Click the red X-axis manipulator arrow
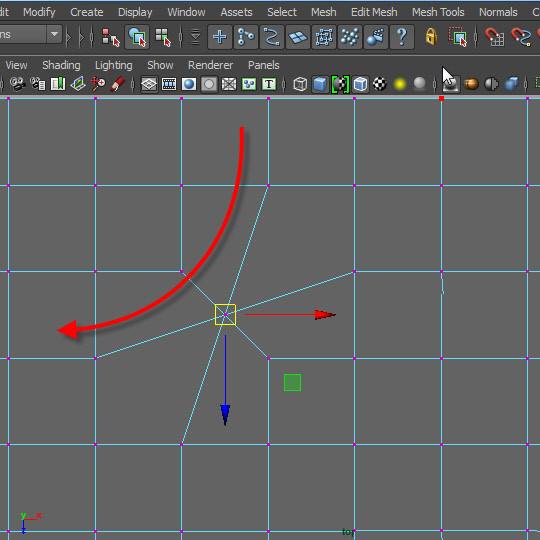This screenshot has width=540, height=540. (x=325, y=315)
